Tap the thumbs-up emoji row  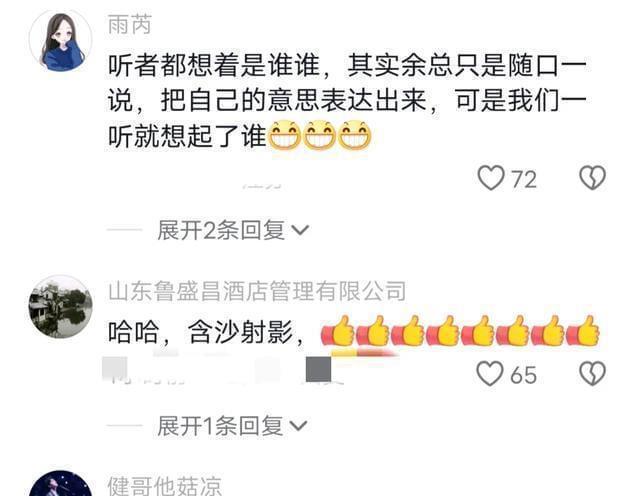(x=460, y=331)
